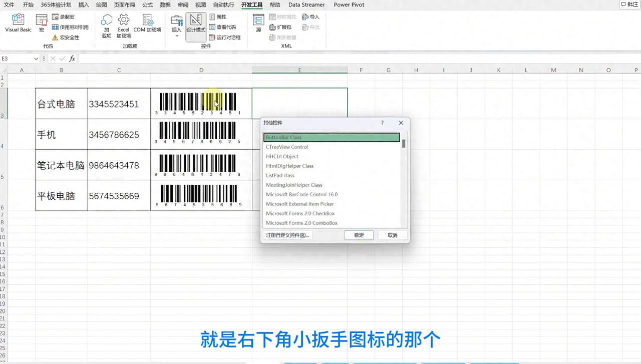Open the 文件 menu tab
The image size is (641, 364).
tap(9, 5)
